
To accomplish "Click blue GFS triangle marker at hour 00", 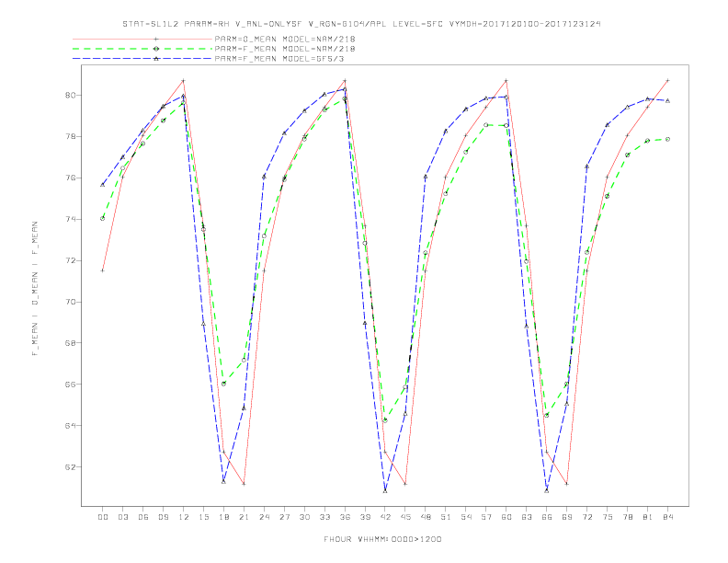I will [x=103, y=185].
